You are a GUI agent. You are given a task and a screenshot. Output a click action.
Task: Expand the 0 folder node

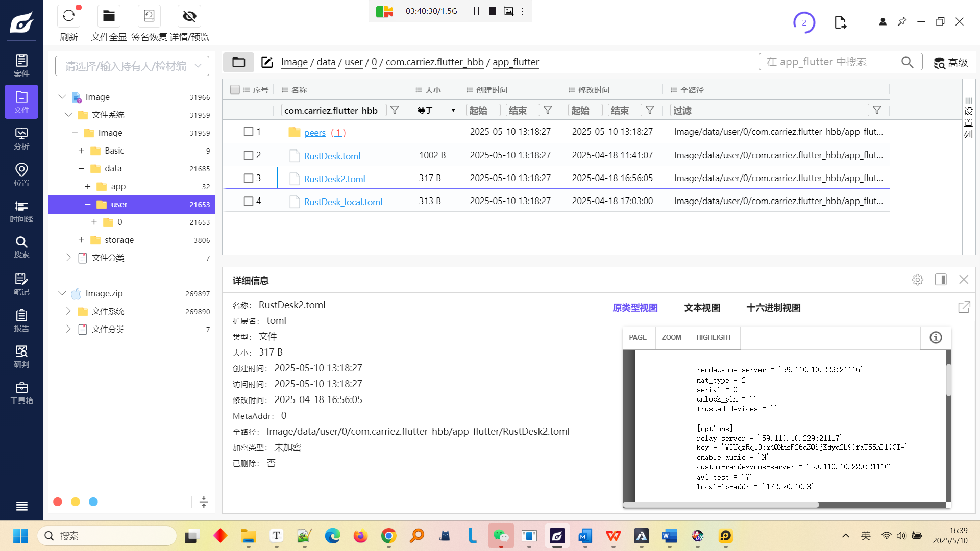click(94, 222)
